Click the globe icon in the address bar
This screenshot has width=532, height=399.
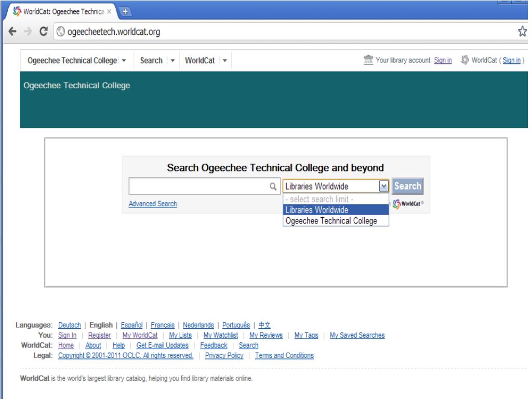coord(61,32)
